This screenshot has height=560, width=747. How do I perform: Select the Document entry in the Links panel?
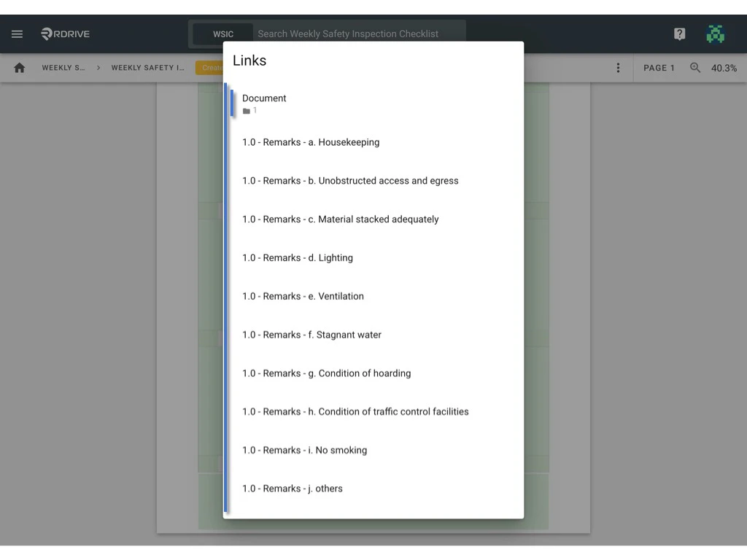[264, 98]
